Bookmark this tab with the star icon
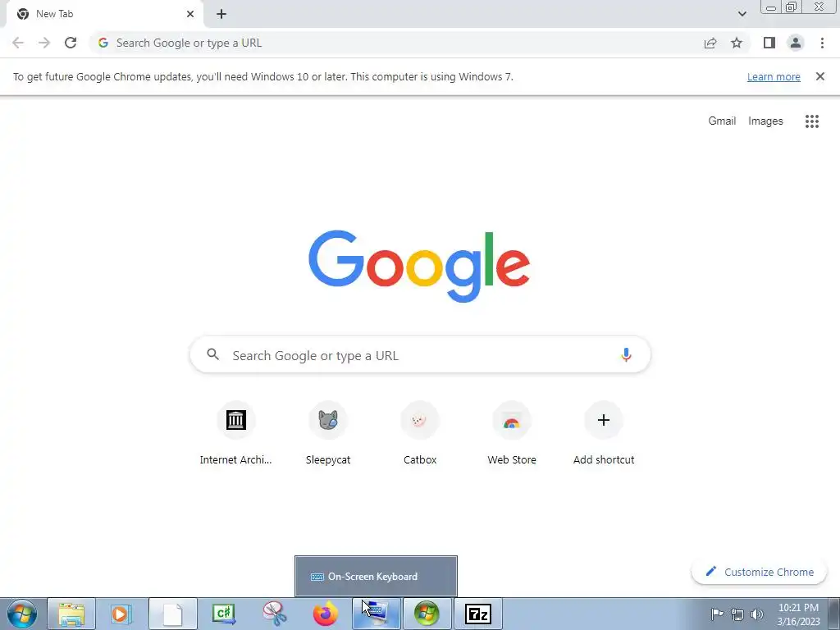The image size is (840, 630). coord(737,43)
